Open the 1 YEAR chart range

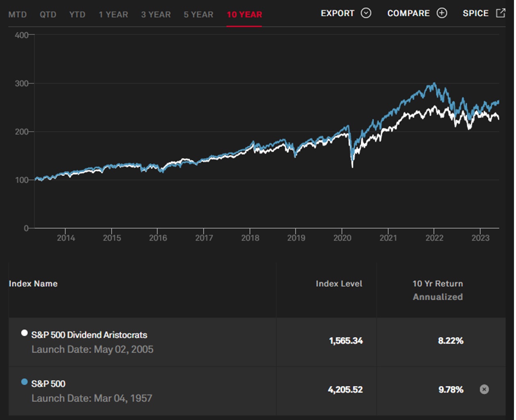click(113, 15)
